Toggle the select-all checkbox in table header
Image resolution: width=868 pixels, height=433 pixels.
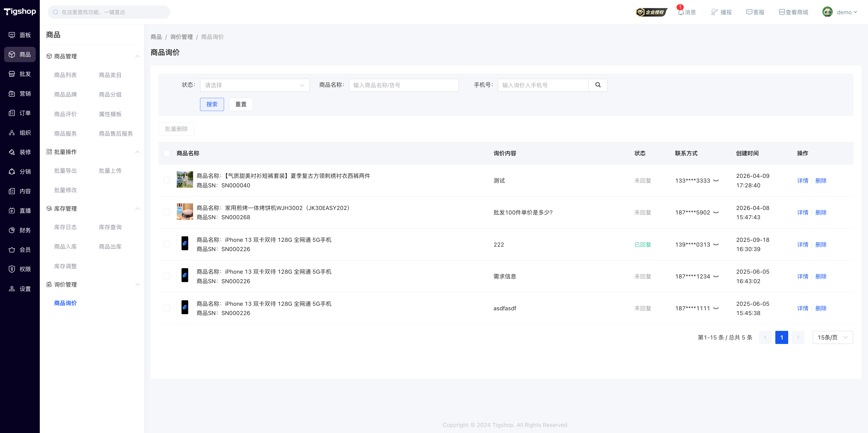pos(167,153)
